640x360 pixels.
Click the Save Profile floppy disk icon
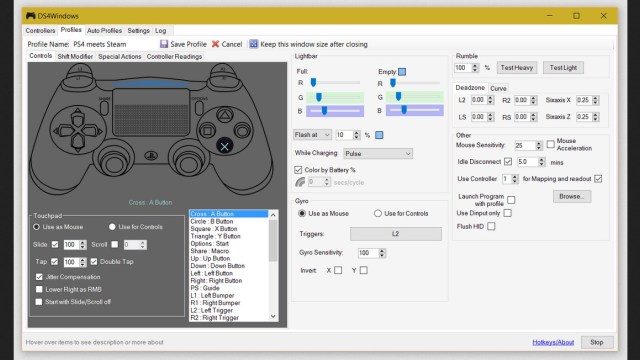(164, 44)
